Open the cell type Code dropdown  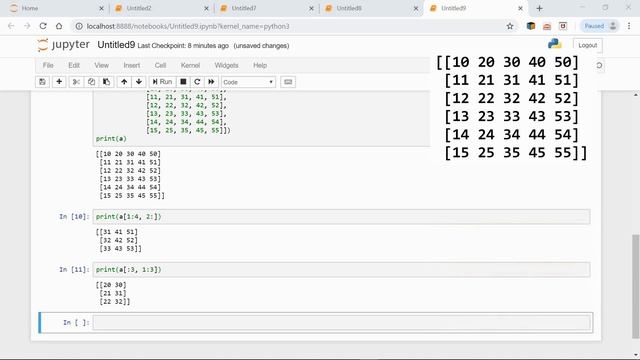(x=248, y=82)
